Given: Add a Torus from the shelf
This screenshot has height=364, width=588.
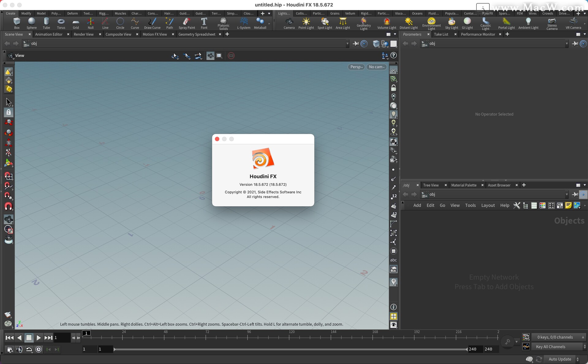Looking at the screenshot, I should pos(61,23).
